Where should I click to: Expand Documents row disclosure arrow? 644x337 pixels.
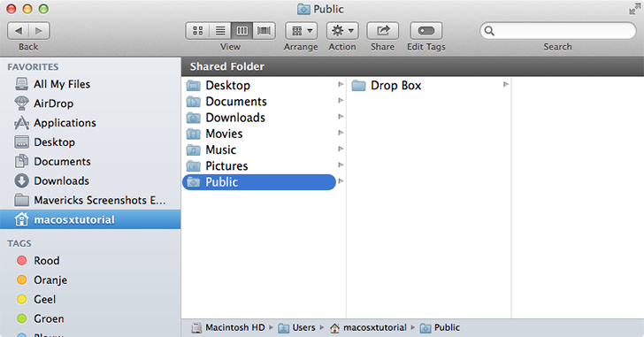pyautogui.click(x=341, y=101)
